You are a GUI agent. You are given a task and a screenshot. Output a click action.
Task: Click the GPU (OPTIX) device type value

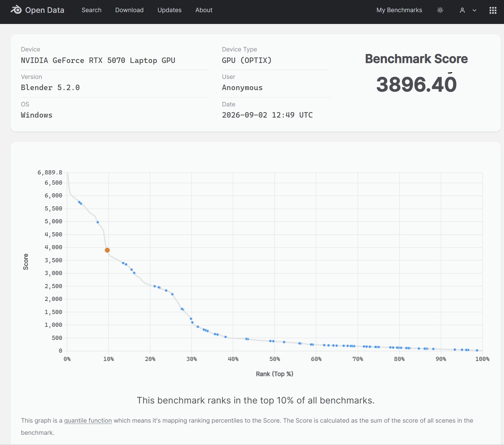pos(247,60)
